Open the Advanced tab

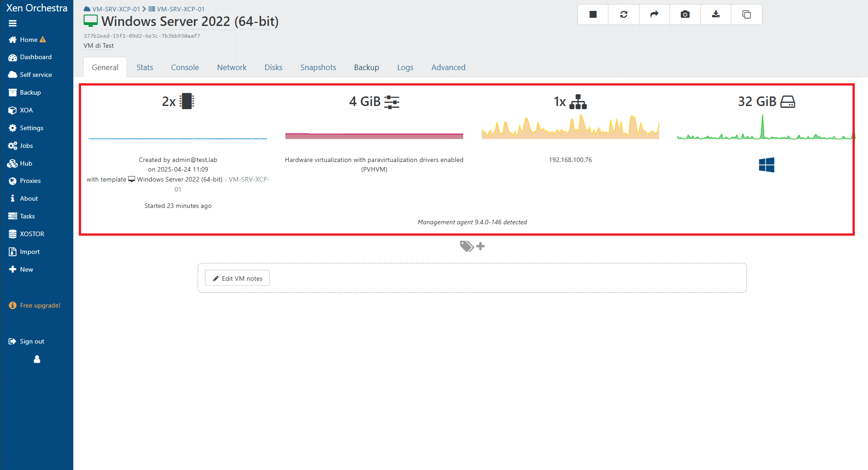point(449,67)
